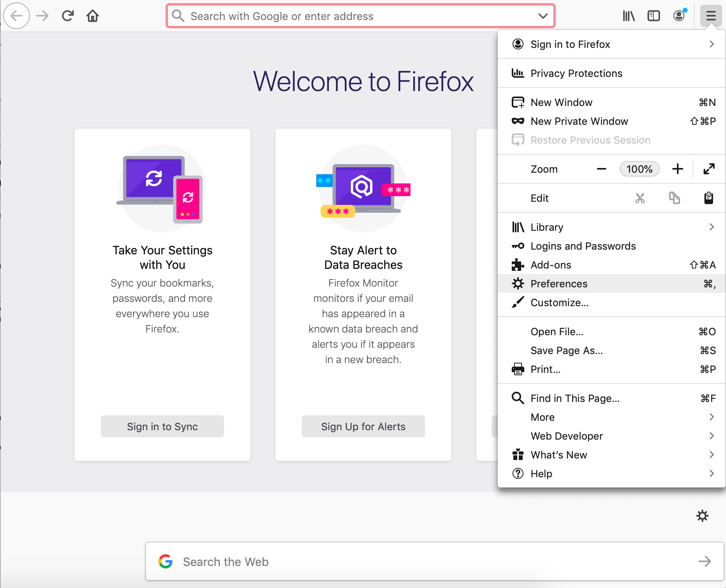Viewport: 726px width, 588px height.
Task: Click the magnifier icon in address bar
Action: pyautogui.click(x=178, y=16)
